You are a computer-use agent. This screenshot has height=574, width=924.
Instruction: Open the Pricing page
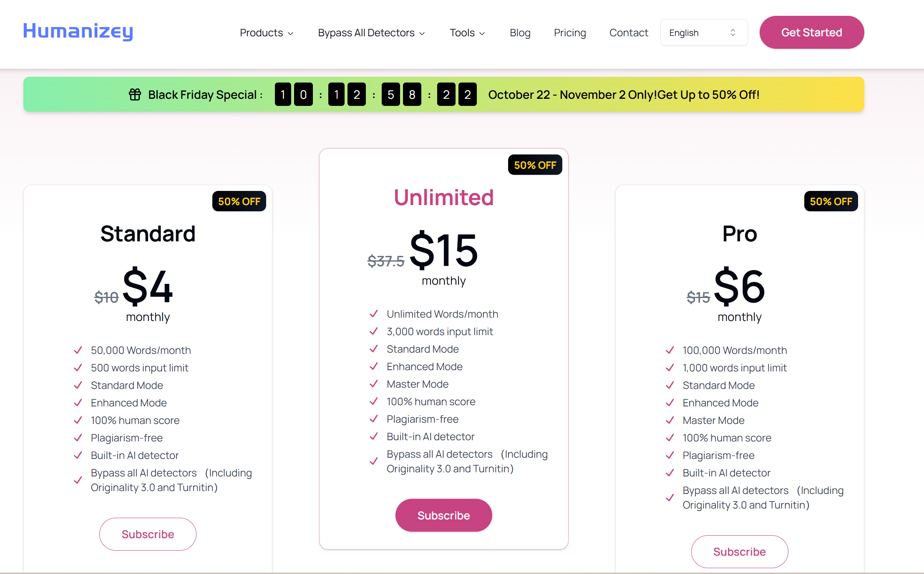(x=570, y=33)
